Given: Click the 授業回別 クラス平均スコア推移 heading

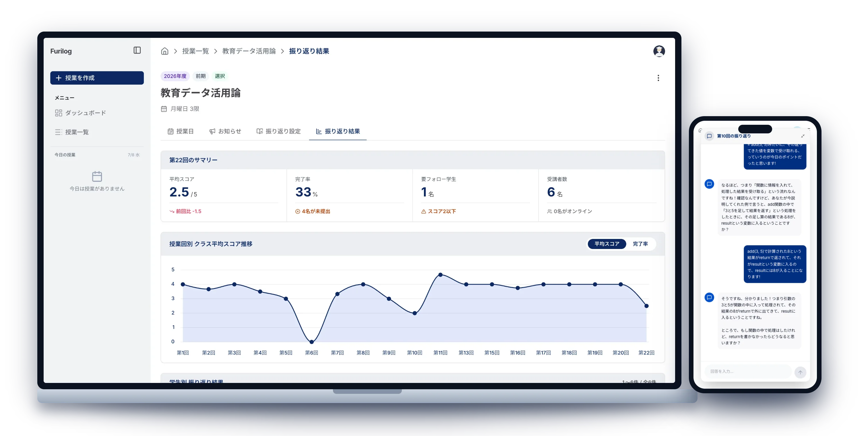Looking at the screenshot, I should [211, 244].
